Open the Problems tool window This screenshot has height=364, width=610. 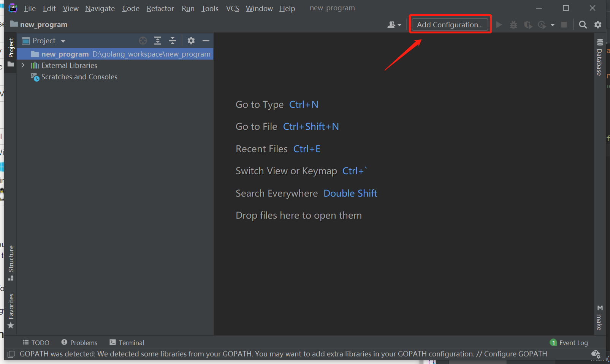click(79, 342)
